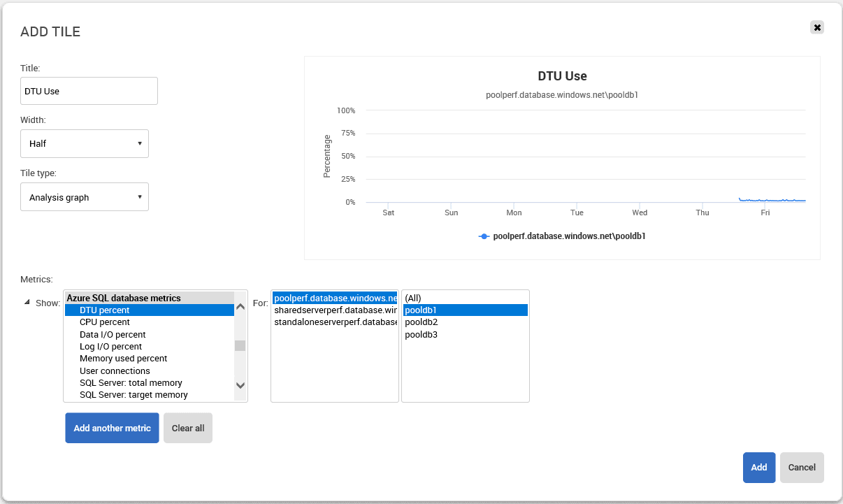Select Data I/O percent metric
The image size is (843, 504).
click(113, 335)
